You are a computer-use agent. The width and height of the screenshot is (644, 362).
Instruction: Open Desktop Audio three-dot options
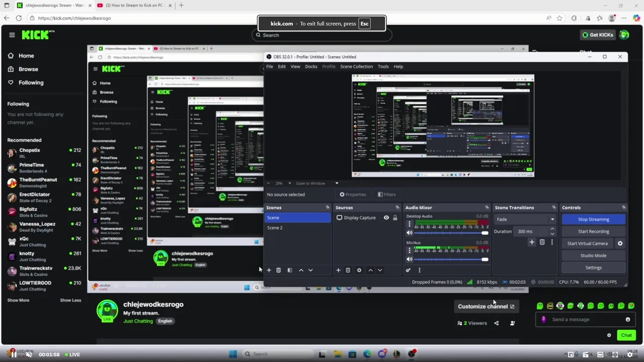[x=409, y=224]
